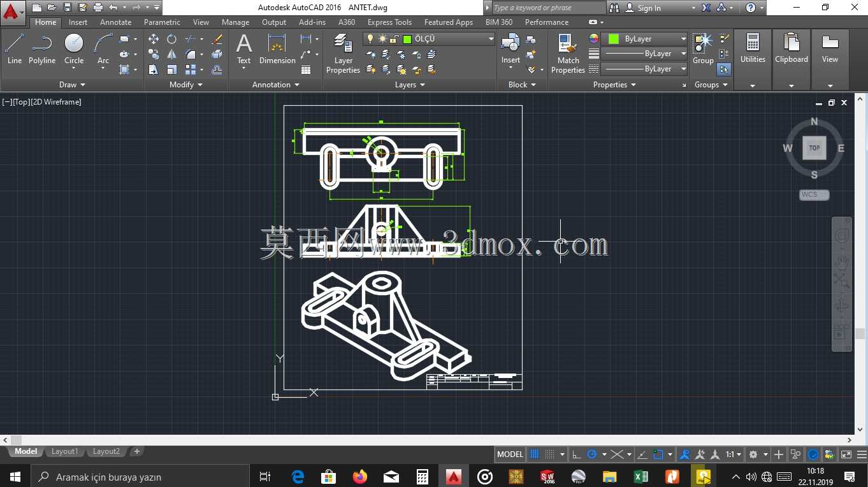Viewport: 868px width, 487px height.
Task: Select the Polyline tool
Action: click(x=42, y=50)
